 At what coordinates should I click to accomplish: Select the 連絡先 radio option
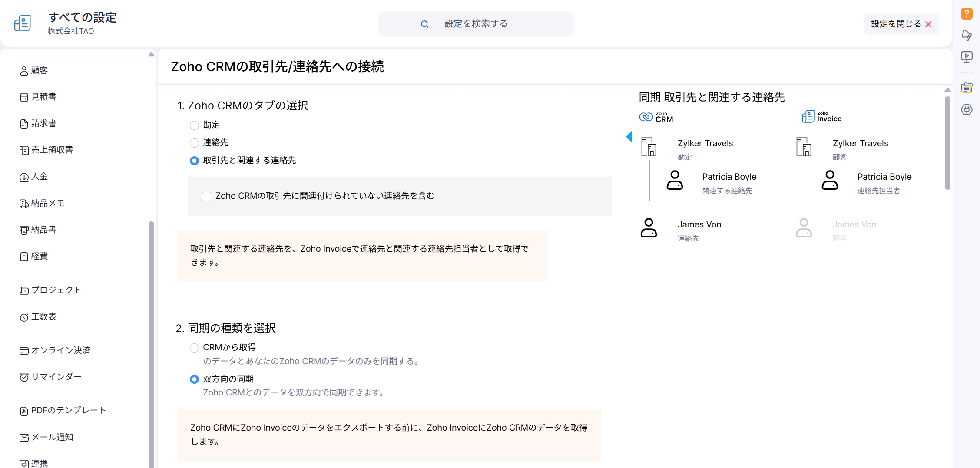(x=194, y=143)
